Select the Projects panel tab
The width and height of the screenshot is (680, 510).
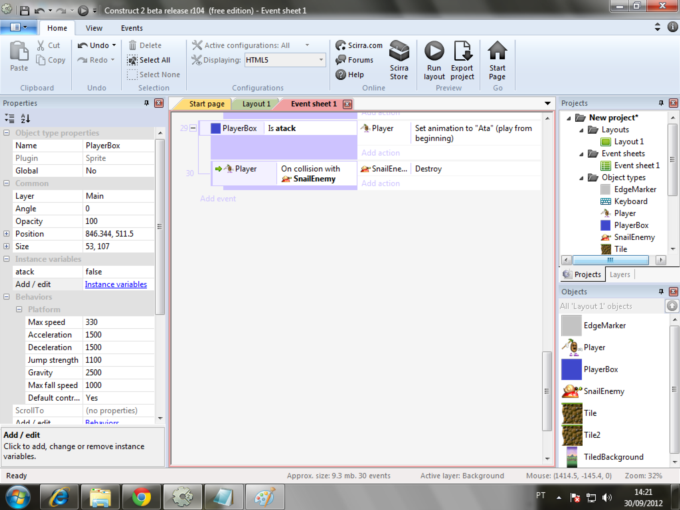(x=582, y=275)
